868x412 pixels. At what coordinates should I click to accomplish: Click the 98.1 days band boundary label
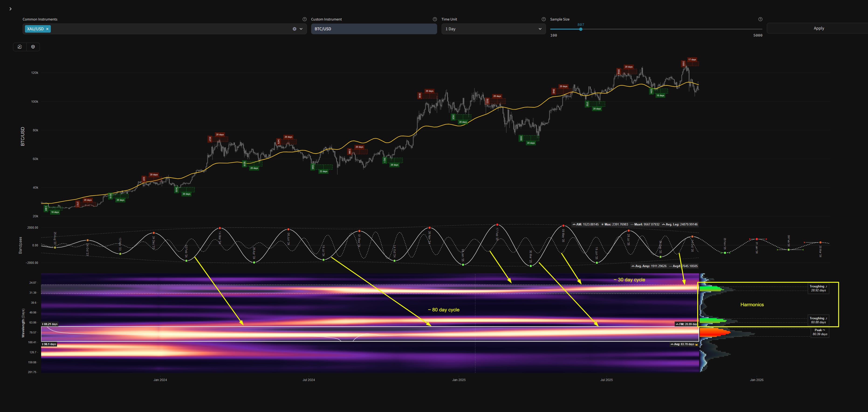49,344
